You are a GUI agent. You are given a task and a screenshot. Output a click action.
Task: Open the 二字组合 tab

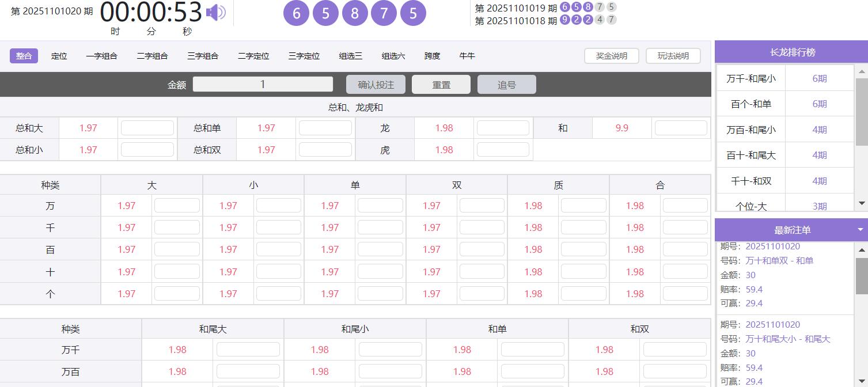[152, 56]
